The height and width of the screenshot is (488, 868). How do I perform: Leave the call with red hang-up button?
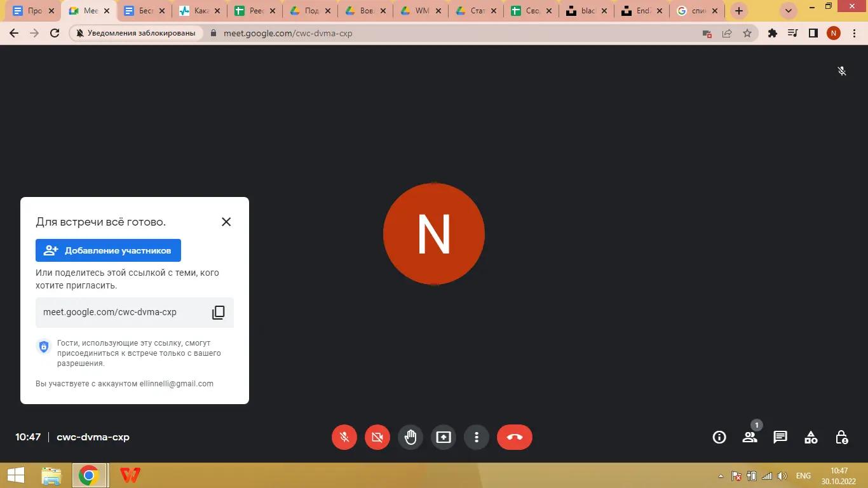point(514,437)
